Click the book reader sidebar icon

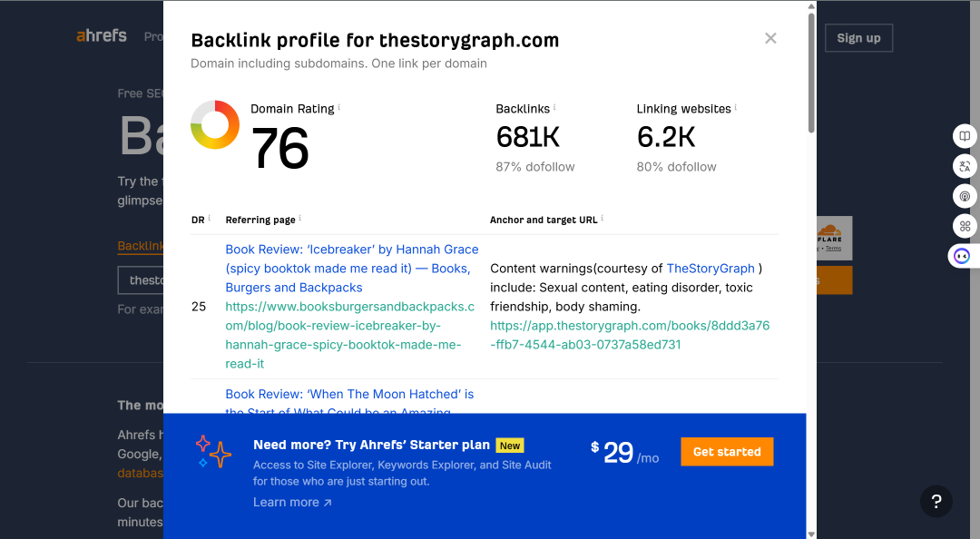coord(965,136)
